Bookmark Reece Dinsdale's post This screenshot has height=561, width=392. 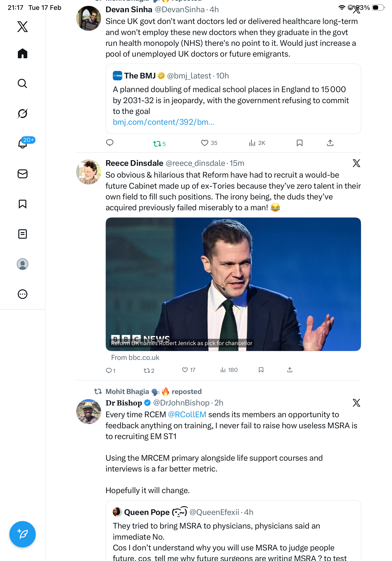pos(261,370)
